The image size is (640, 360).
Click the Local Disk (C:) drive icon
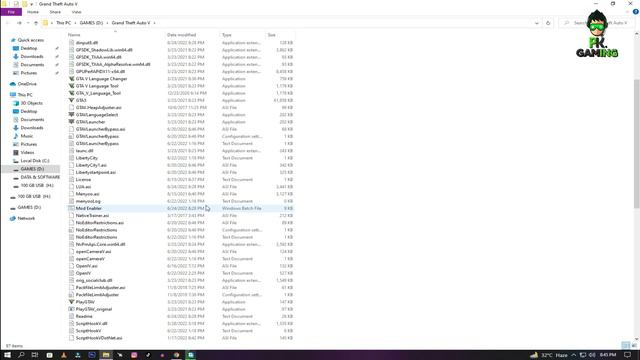[16, 161]
